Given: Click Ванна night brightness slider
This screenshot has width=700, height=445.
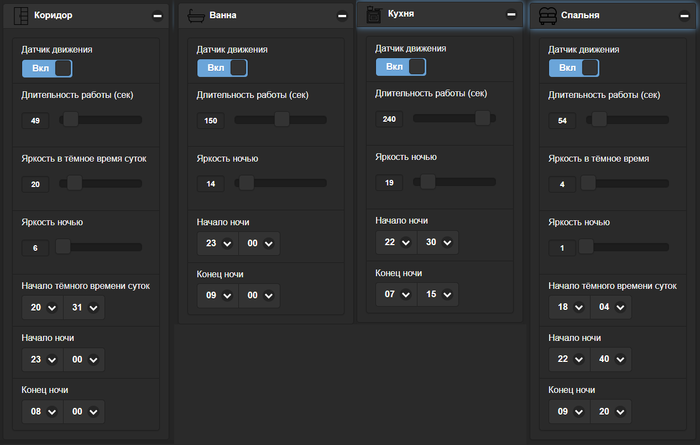Looking at the screenshot, I should pos(280,183).
